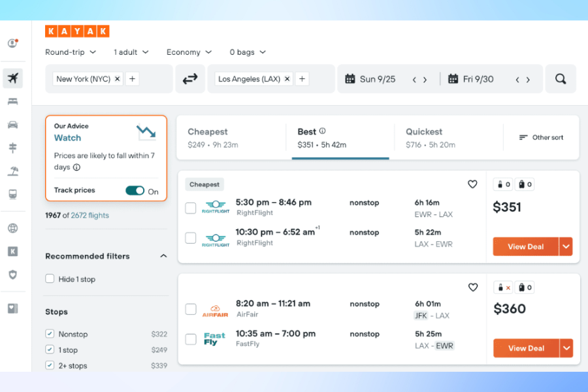Switch to the Cheapest sort tab

pos(231,138)
